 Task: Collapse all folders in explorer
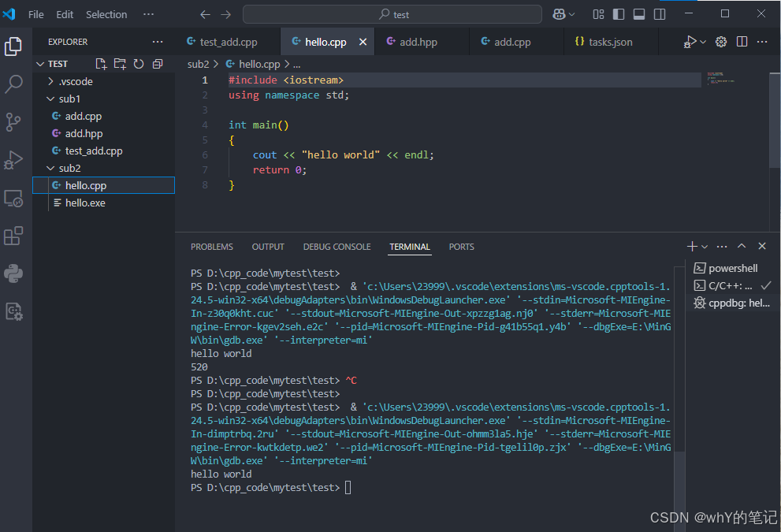tap(158, 64)
